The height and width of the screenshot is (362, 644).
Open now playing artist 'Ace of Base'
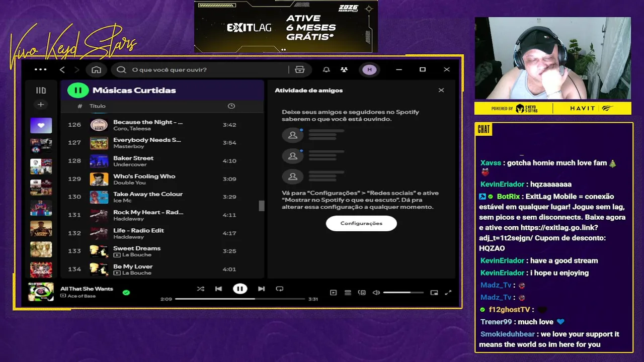(x=82, y=296)
